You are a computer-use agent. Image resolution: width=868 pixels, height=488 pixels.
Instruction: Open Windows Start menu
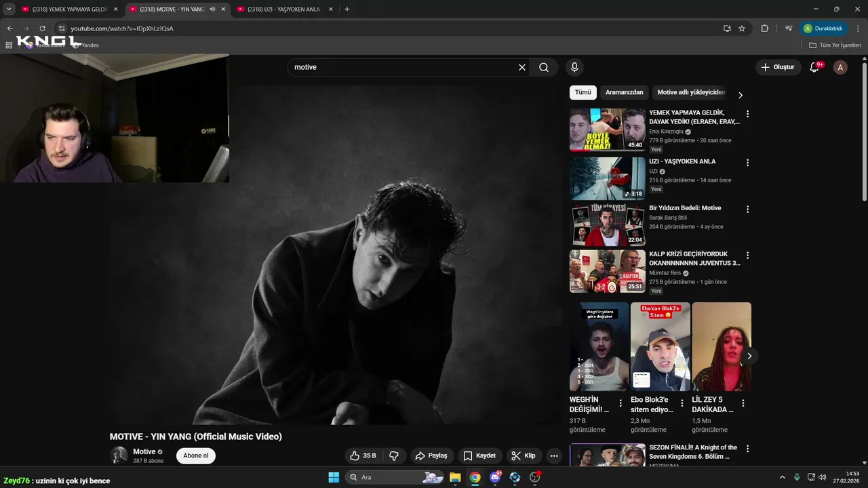[334, 477]
